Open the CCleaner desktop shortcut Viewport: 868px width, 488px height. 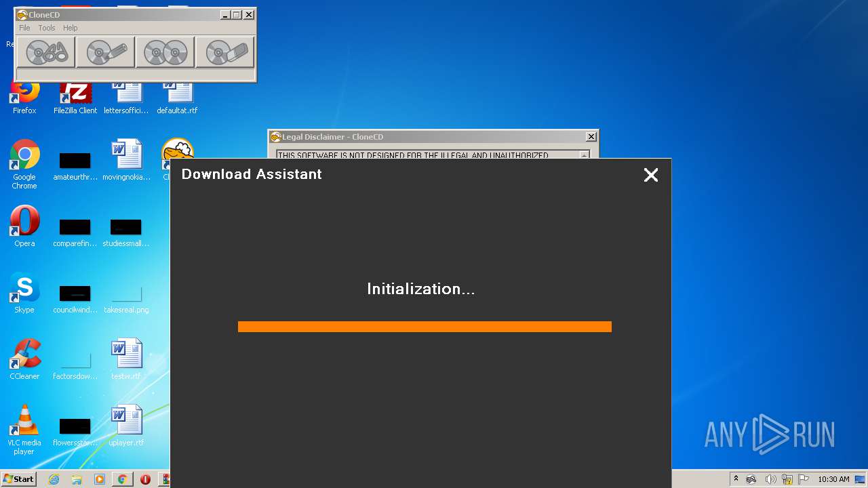point(24,360)
